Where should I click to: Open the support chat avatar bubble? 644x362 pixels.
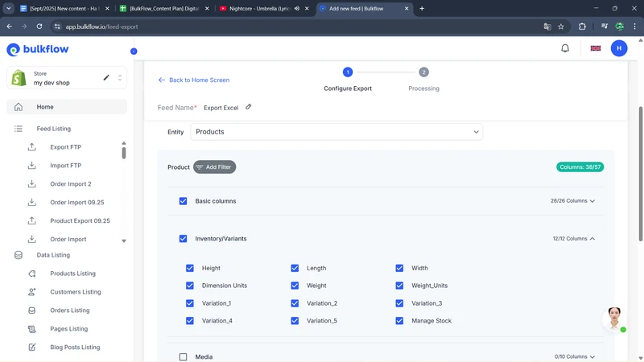(614, 318)
